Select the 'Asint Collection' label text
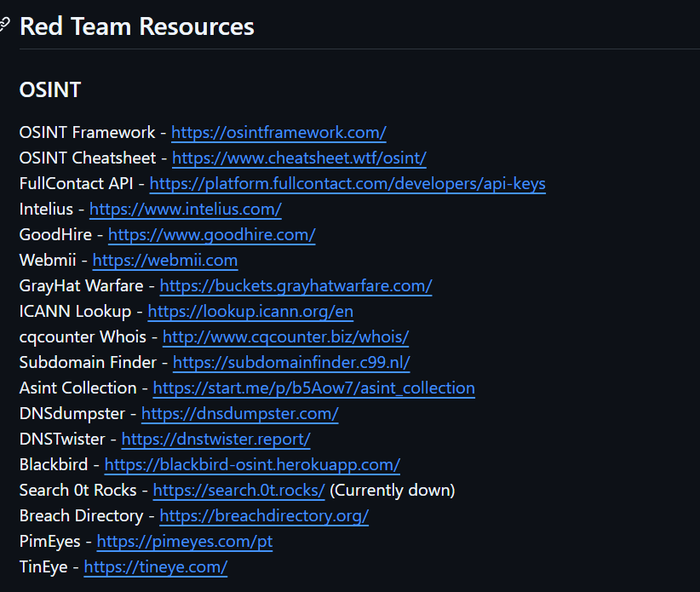Image resolution: width=700 pixels, height=592 pixels. coord(77,388)
